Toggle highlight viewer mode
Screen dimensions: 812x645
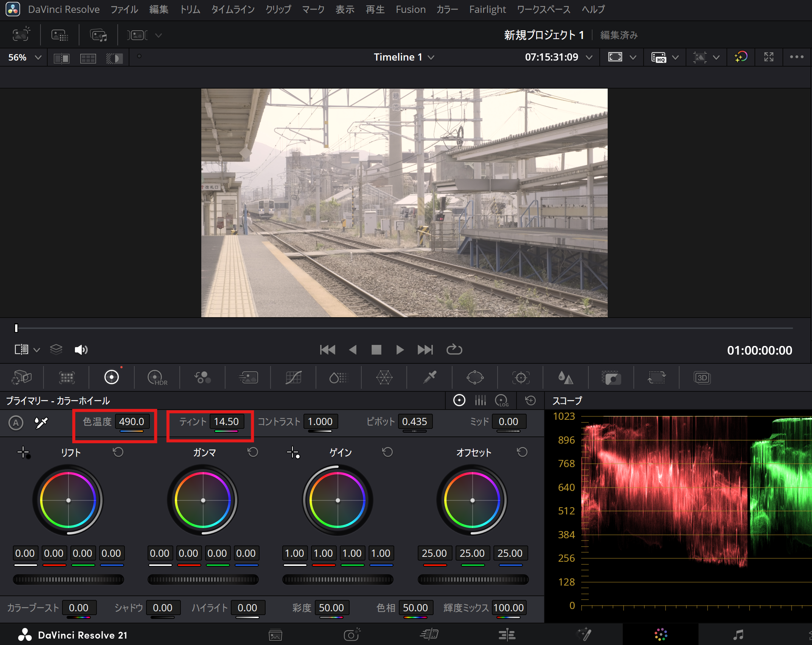click(x=114, y=58)
